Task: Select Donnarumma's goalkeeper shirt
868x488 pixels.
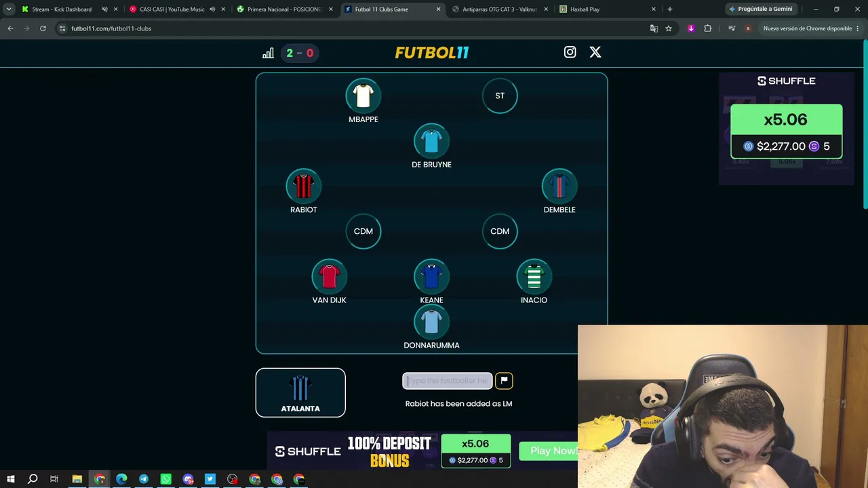Action: point(431,322)
